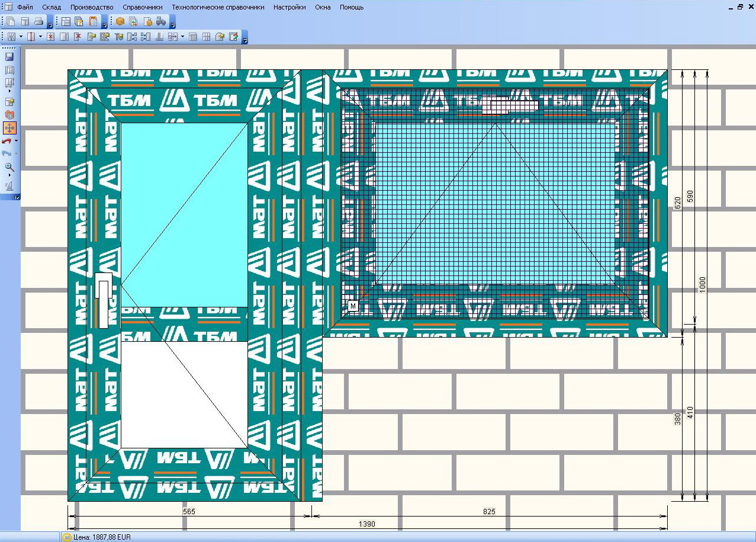Click the funnel filter toolbar icon

pos(118,37)
